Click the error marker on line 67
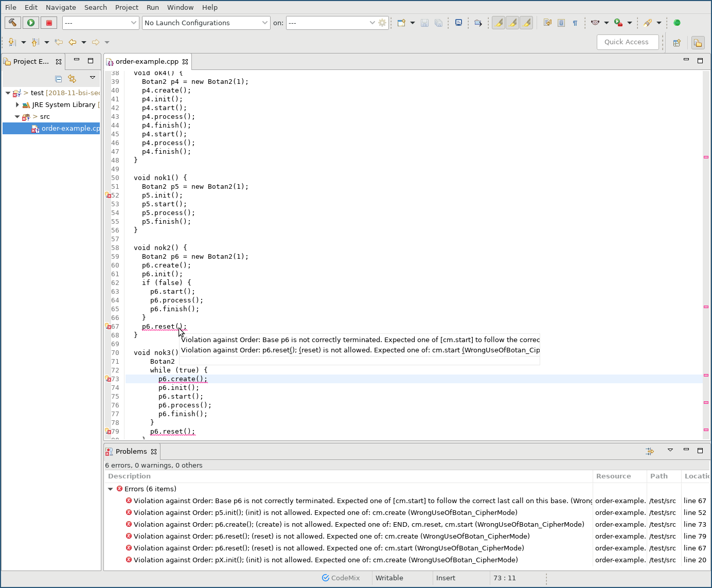The height and width of the screenshot is (588, 712). click(108, 326)
